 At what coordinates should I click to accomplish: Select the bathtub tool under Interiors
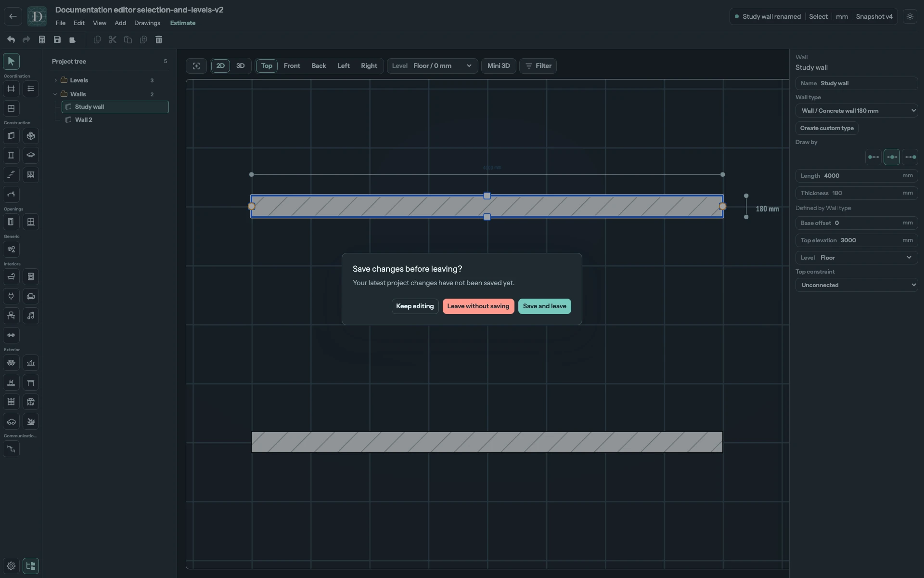11,277
